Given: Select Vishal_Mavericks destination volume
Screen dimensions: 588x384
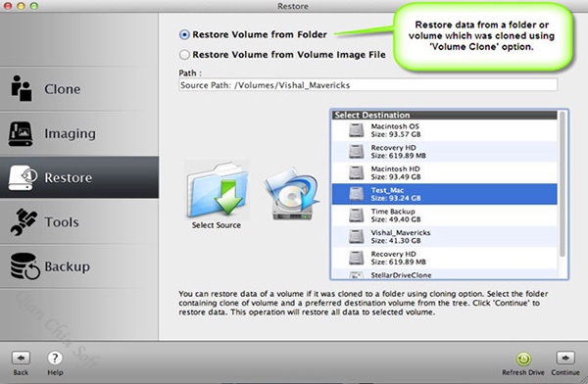Looking at the screenshot, I should 444,237.
